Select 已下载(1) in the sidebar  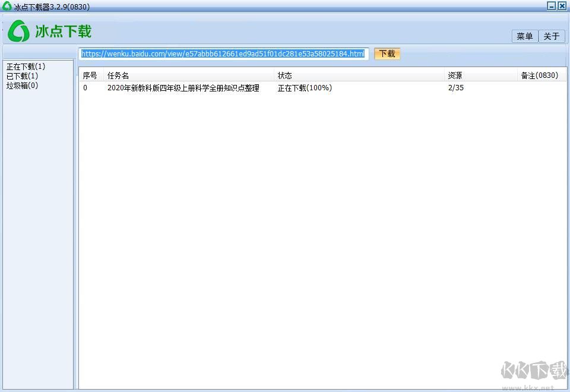22,76
